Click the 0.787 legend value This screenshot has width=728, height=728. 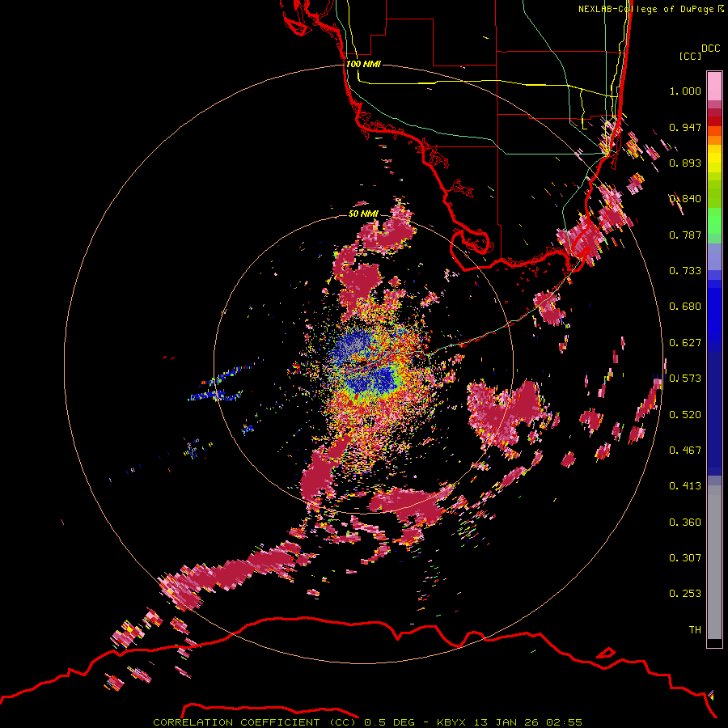(x=685, y=235)
